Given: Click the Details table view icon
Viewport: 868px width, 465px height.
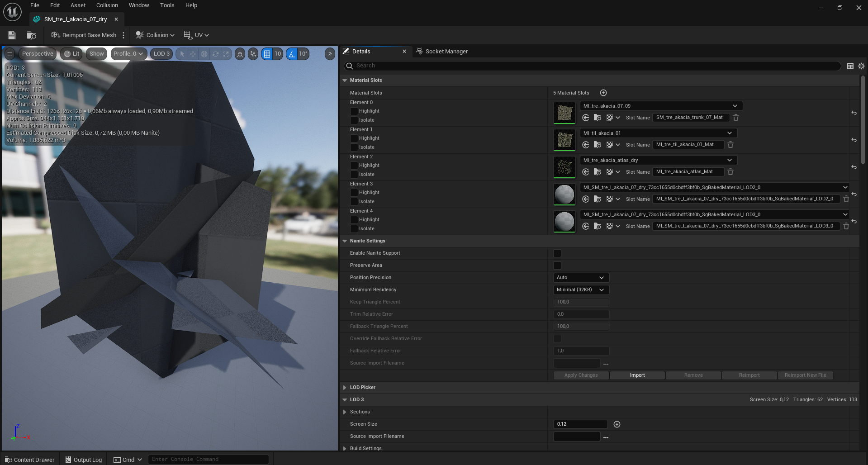Looking at the screenshot, I should [850, 66].
